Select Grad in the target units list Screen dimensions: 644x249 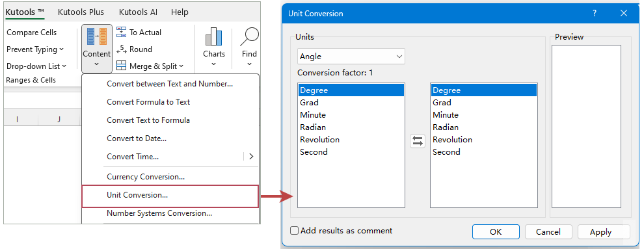(x=484, y=103)
